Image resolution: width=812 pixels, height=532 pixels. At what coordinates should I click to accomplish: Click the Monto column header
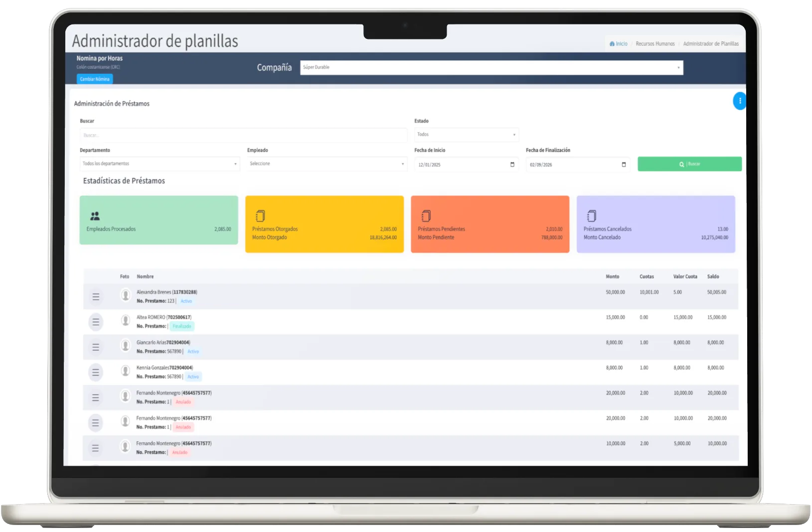point(612,277)
